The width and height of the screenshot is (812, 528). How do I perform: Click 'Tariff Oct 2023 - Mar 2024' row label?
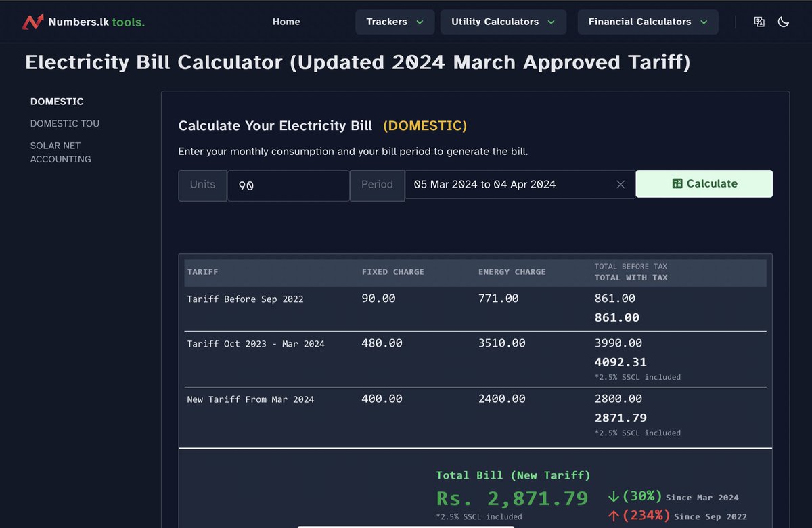point(256,343)
